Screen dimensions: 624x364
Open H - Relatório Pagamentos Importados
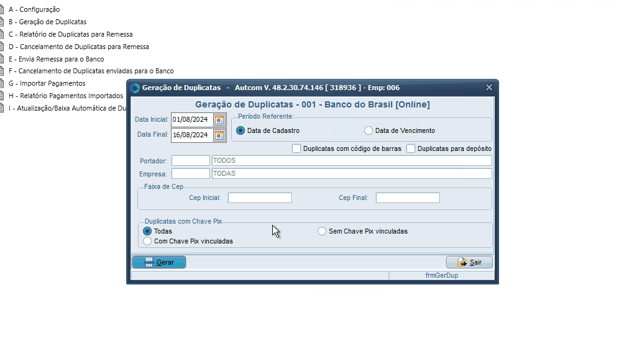point(66,96)
